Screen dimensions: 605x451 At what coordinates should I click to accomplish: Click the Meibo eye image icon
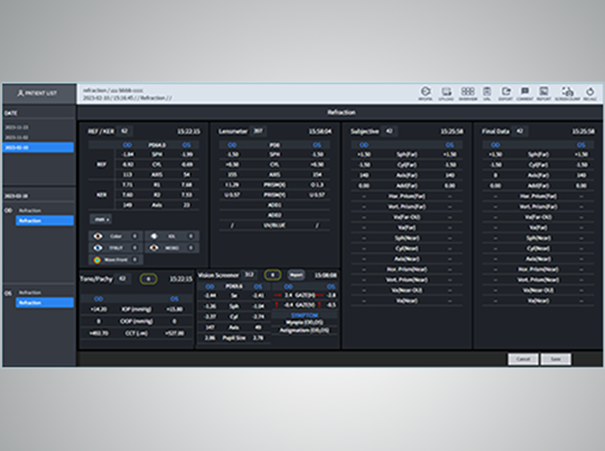pyautogui.click(x=154, y=248)
